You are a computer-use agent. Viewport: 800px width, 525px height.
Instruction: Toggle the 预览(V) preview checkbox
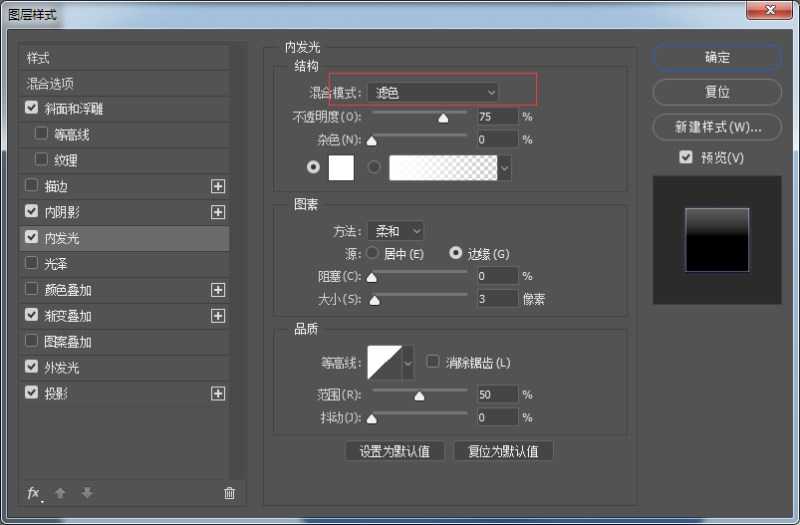click(685, 158)
